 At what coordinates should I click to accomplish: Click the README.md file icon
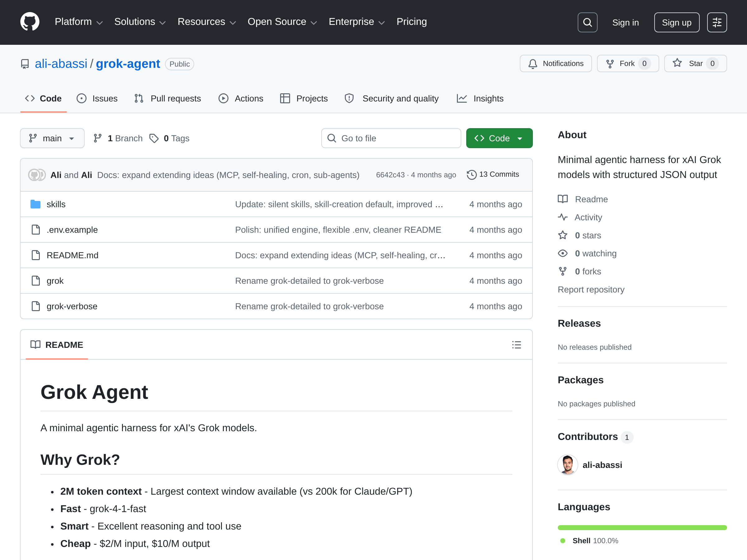(x=35, y=255)
